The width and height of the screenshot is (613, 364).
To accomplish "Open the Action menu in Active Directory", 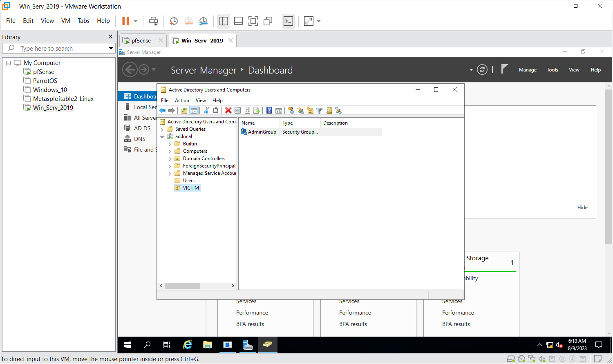I will 182,100.
